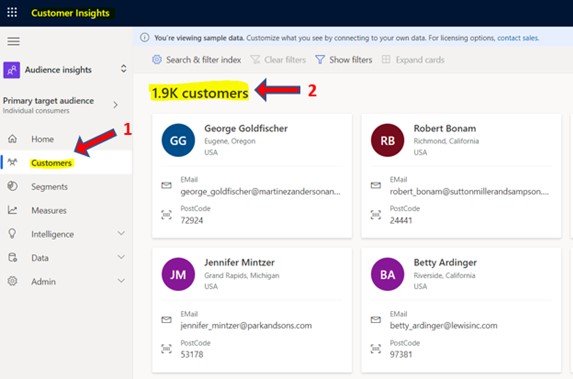The width and height of the screenshot is (573, 379).
Task: Click the Segments pie icon
Action: [12, 186]
